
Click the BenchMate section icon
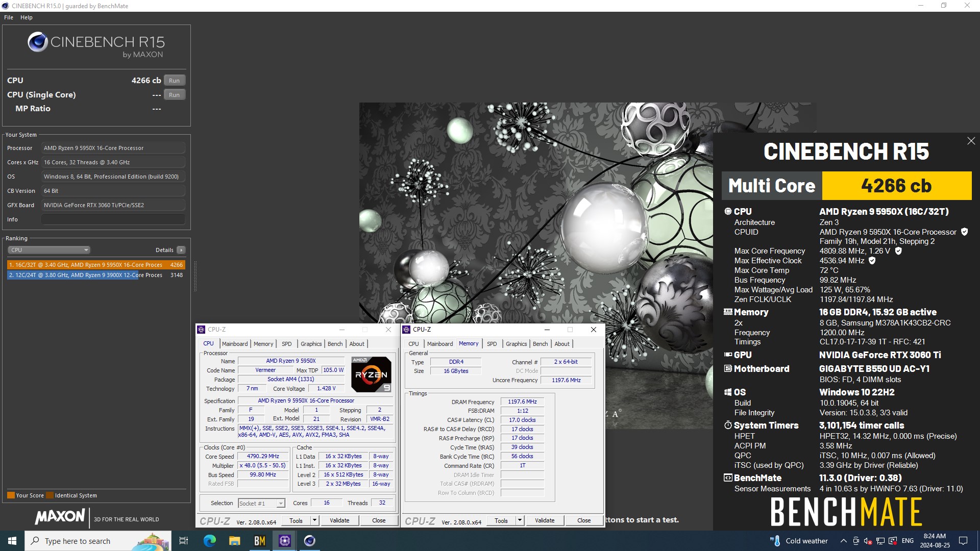[728, 478]
